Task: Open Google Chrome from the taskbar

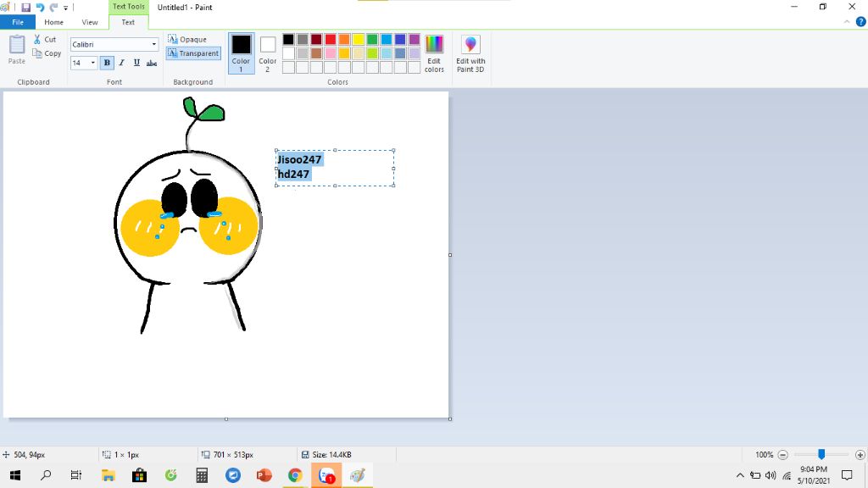Action: [x=295, y=475]
